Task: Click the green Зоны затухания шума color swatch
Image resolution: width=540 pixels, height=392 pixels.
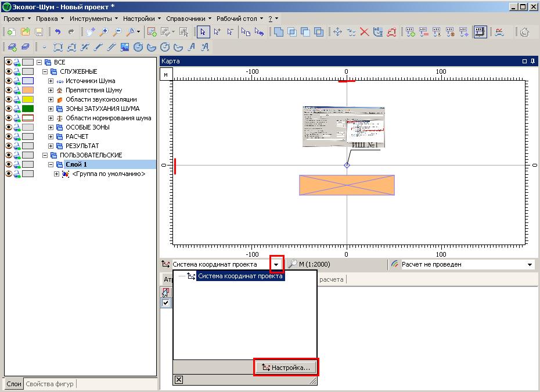Action: [x=28, y=109]
